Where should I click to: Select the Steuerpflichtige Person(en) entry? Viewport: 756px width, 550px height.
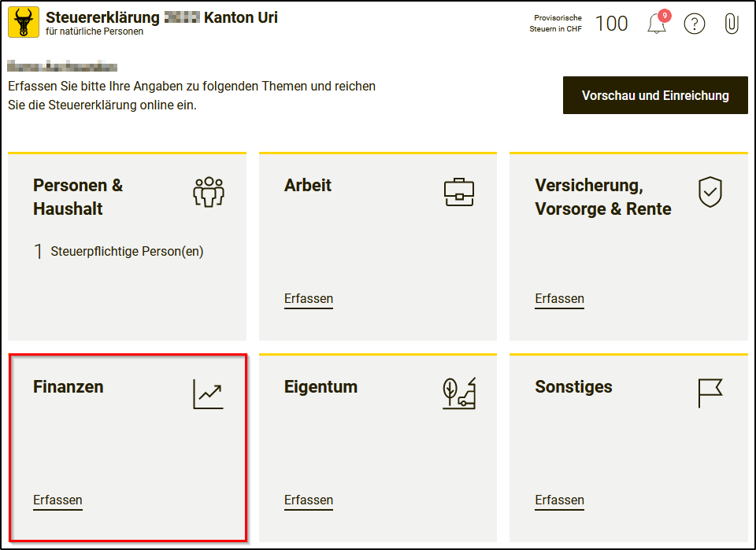point(127,252)
